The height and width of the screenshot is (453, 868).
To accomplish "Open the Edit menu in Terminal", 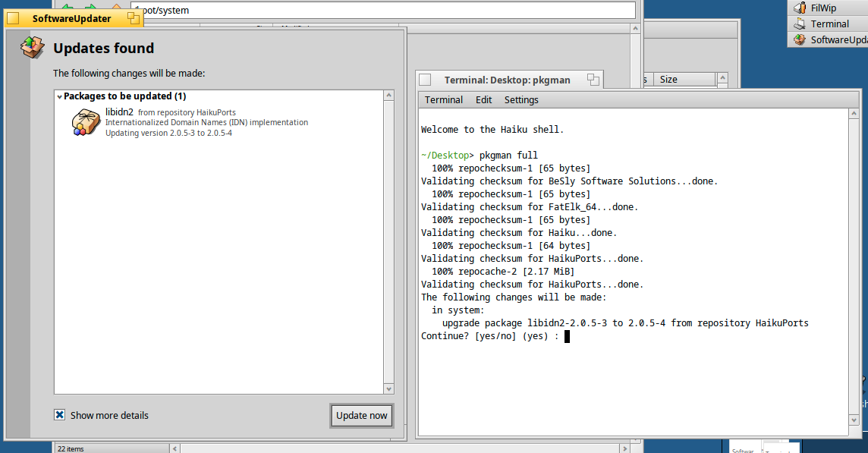I will pos(483,99).
